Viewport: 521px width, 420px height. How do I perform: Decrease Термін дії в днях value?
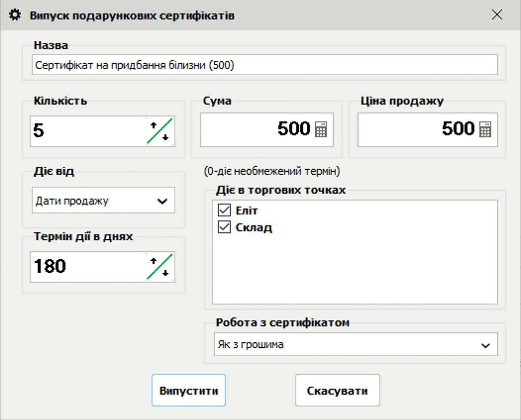point(165,274)
